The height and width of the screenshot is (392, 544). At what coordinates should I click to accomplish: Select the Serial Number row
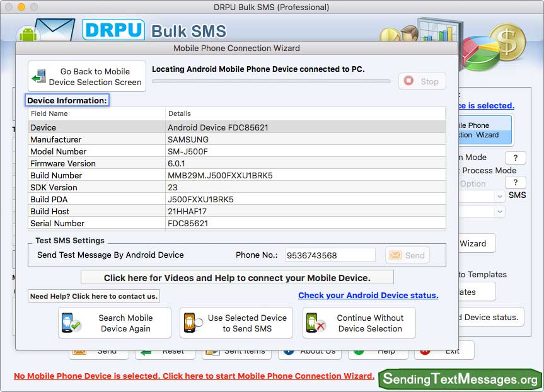tap(237, 223)
